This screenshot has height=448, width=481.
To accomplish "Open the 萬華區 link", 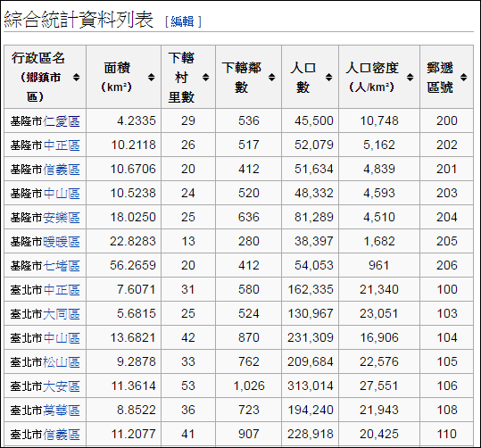I will pyautogui.click(x=62, y=411).
